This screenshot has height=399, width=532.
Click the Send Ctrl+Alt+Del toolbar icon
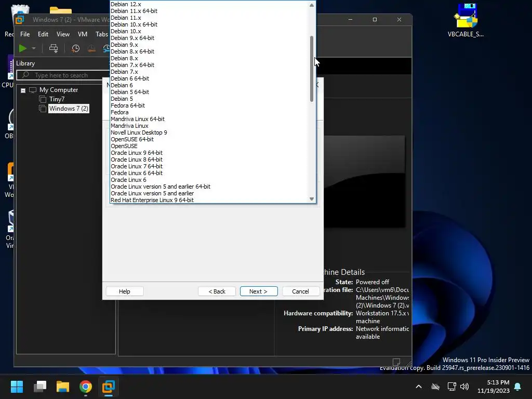[54, 48]
